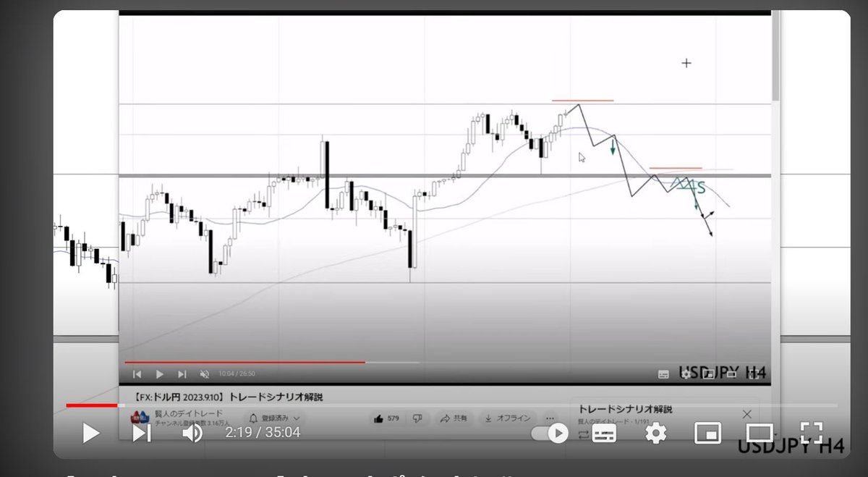Open the トレードシナリオ解説 playlist title
The height and width of the screenshot is (477, 868).
(x=625, y=410)
